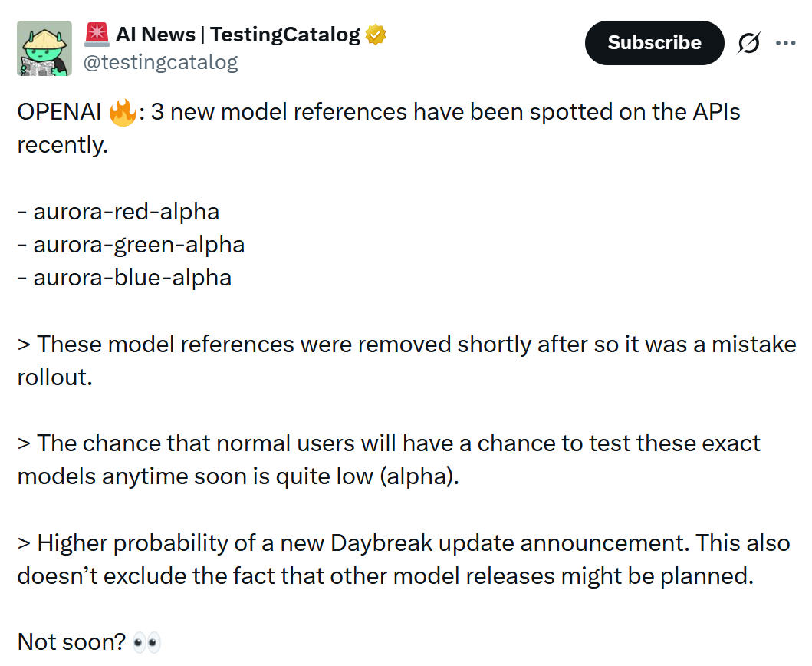Click the word Daybreak in the post
Screen dimensions: 812x666
click(381, 543)
